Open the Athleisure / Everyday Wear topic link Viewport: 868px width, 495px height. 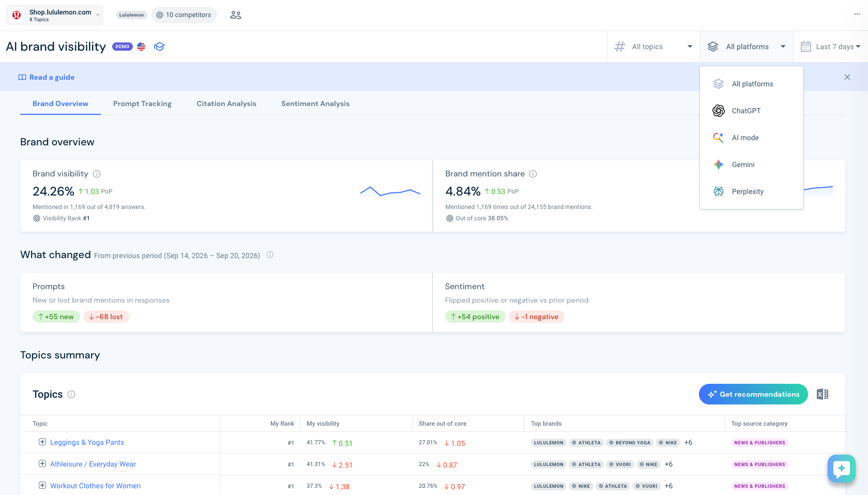(93, 464)
